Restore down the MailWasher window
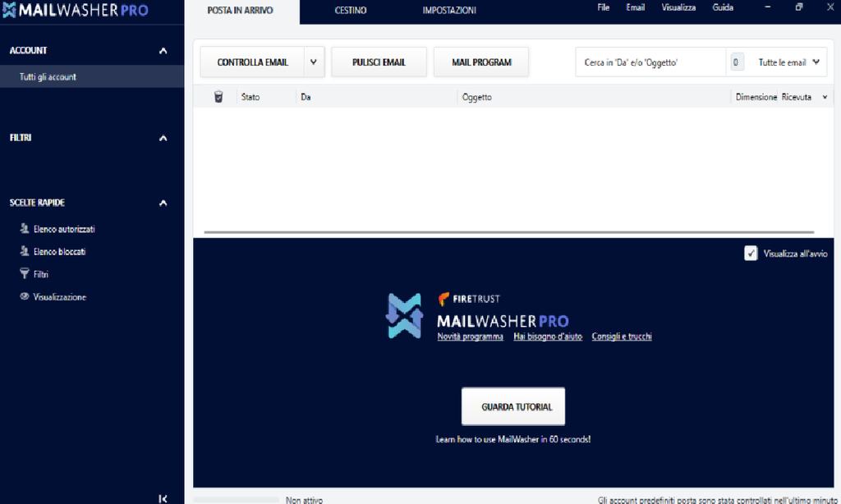This screenshot has height=504, width=841. [x=799, y=7]
